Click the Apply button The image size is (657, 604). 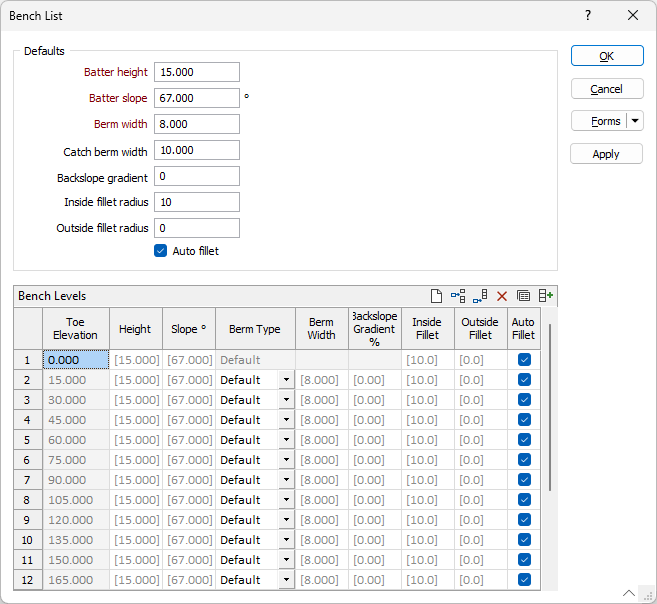pyautogui.click(x=606, y=154)
